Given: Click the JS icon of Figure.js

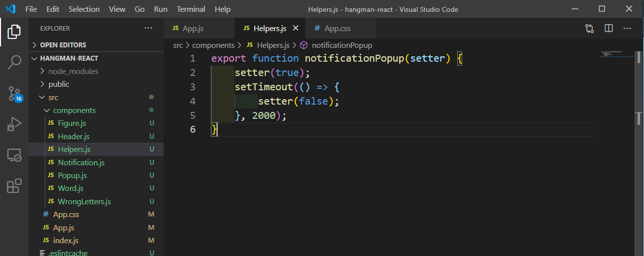Looking at the screenshot, I should click(50, 123).
